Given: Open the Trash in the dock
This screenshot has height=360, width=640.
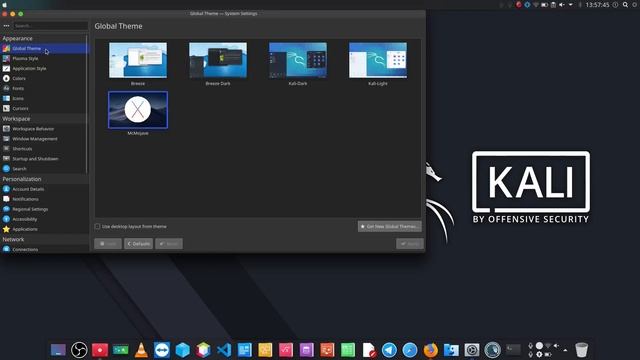Looking at the screenshot, I should tap(581, 350).
